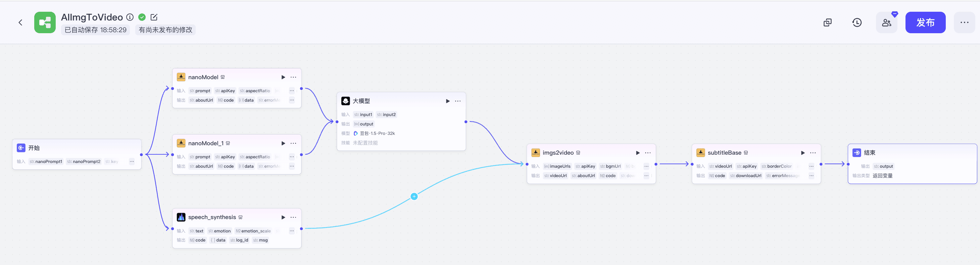Image resolution: width=980 pixels, height=265 pixels.
Task: Open subtitleBase node more options menu
Action: point(813,153)
